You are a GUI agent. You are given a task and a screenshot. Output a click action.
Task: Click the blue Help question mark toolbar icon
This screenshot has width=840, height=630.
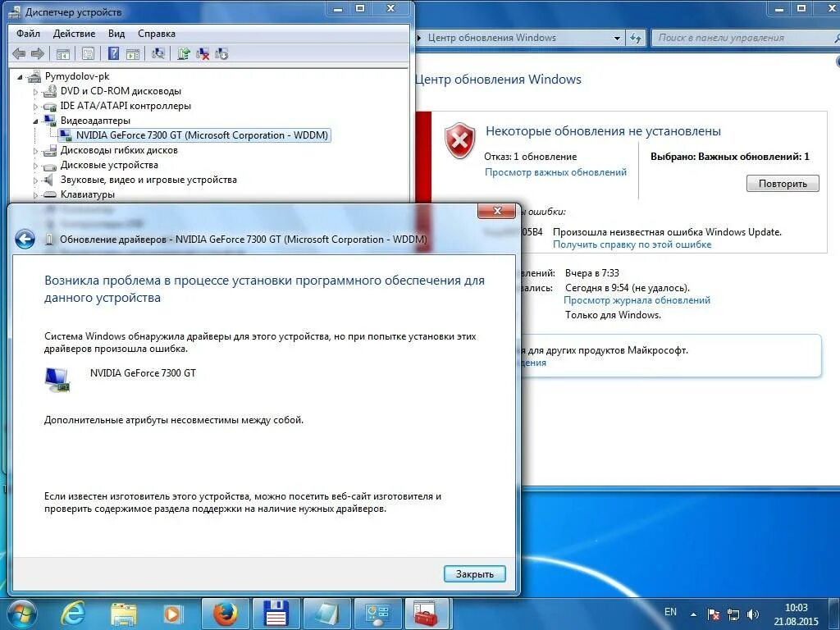113,53
